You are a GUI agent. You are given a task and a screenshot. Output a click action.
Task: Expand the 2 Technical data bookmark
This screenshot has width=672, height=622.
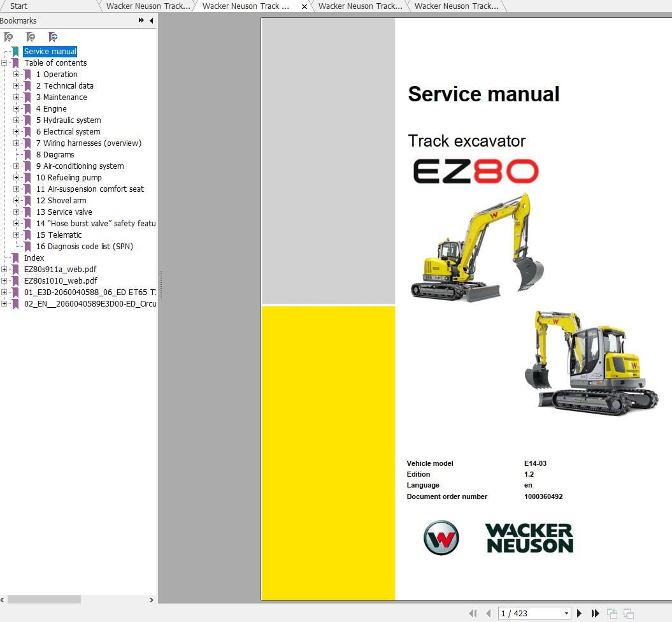[17, 86]
